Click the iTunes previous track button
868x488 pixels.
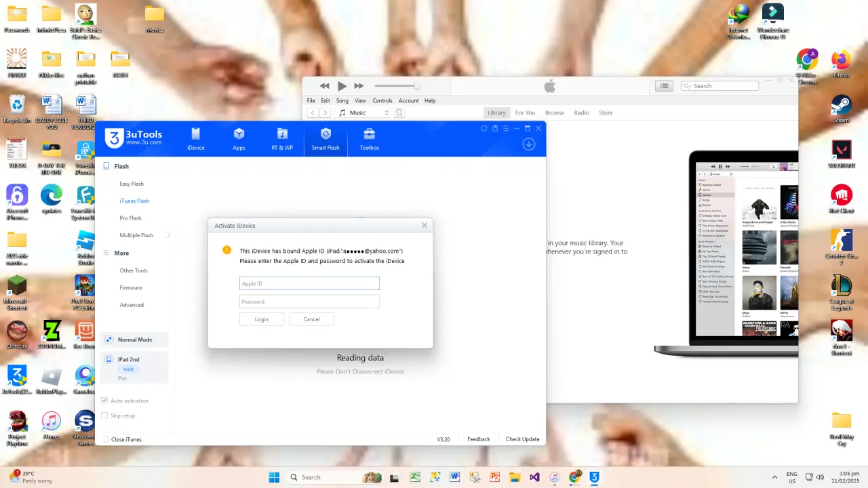click(324, 86)
